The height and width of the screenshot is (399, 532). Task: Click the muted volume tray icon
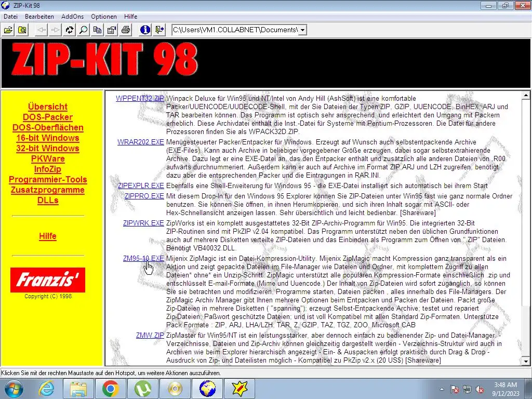pyautogui.click(x=480, y=390)
